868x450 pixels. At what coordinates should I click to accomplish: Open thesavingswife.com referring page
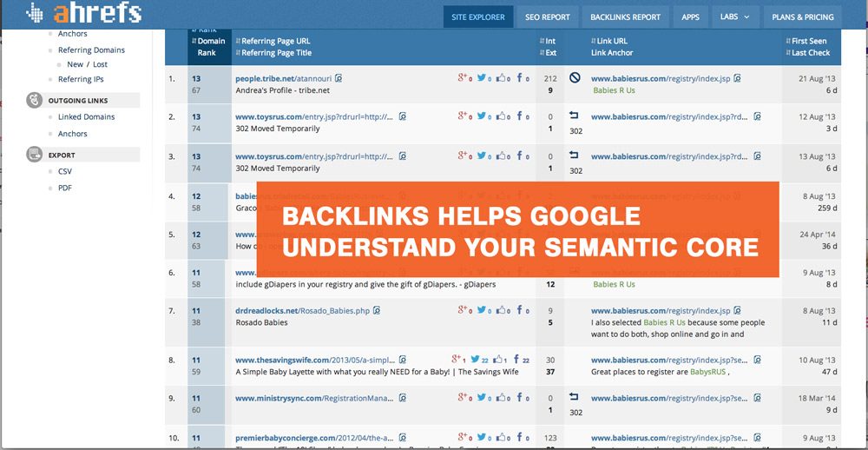[314, 361]
